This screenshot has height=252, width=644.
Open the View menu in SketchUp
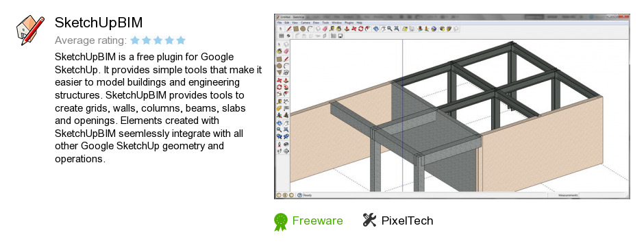tap(295, 23)
